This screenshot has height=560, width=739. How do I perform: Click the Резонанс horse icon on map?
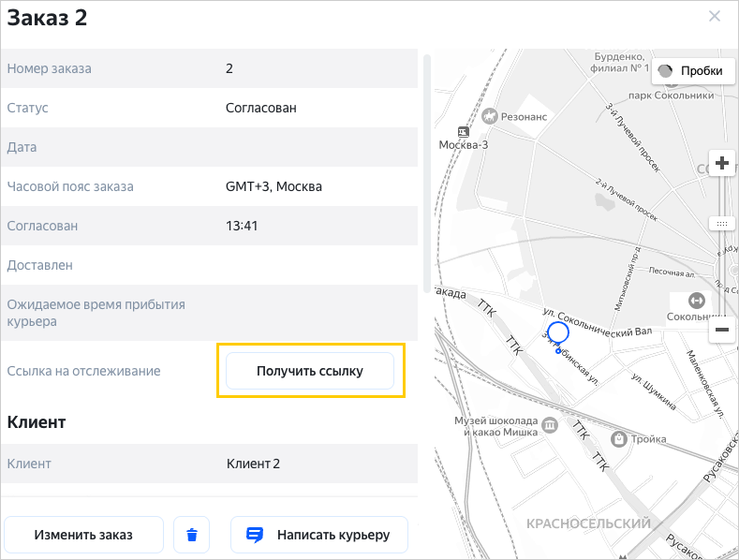(x=488, y=115)
